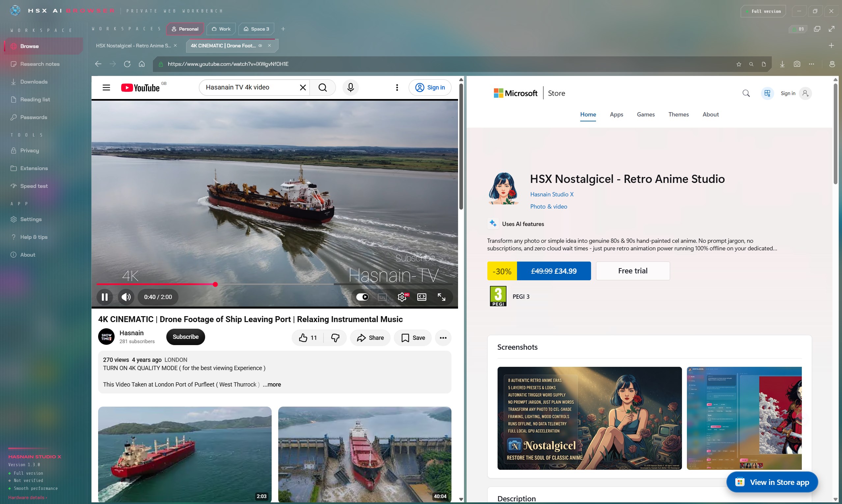Open the Apps tab in Microsoft Store
Screen dimensions: 842x504
tap(616, 114)
